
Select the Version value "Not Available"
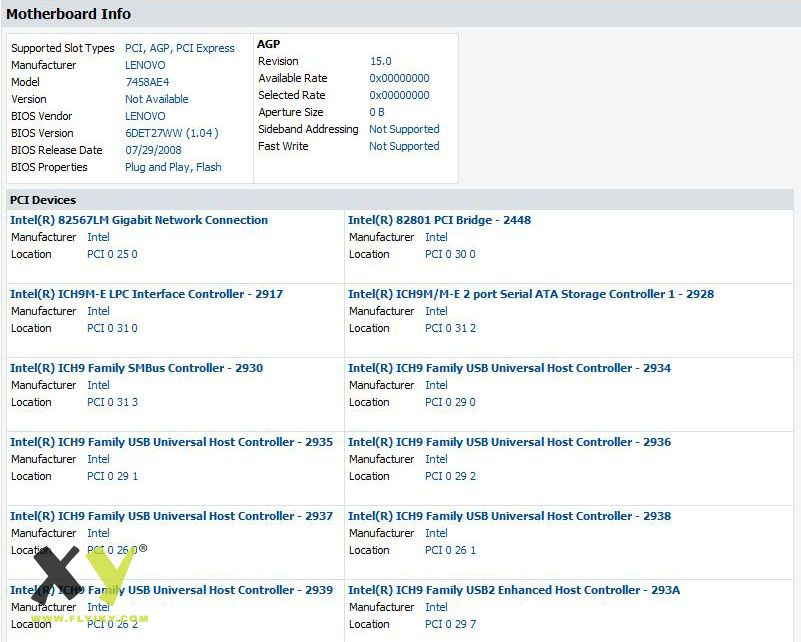tap(157, 99)
